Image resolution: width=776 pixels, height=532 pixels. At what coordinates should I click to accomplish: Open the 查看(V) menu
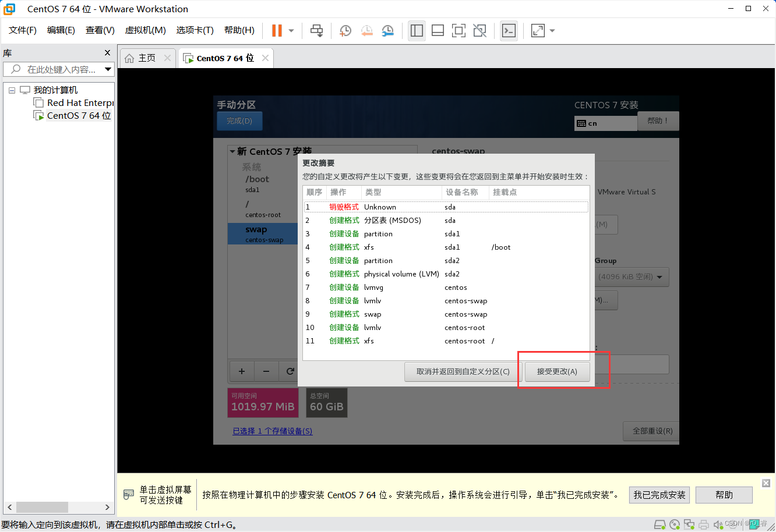click(100, 30)
